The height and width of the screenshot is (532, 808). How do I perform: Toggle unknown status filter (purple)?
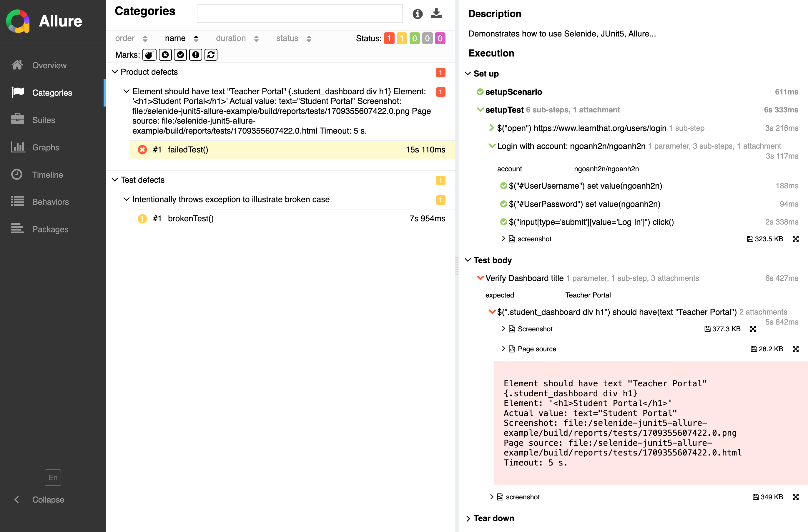440,38
